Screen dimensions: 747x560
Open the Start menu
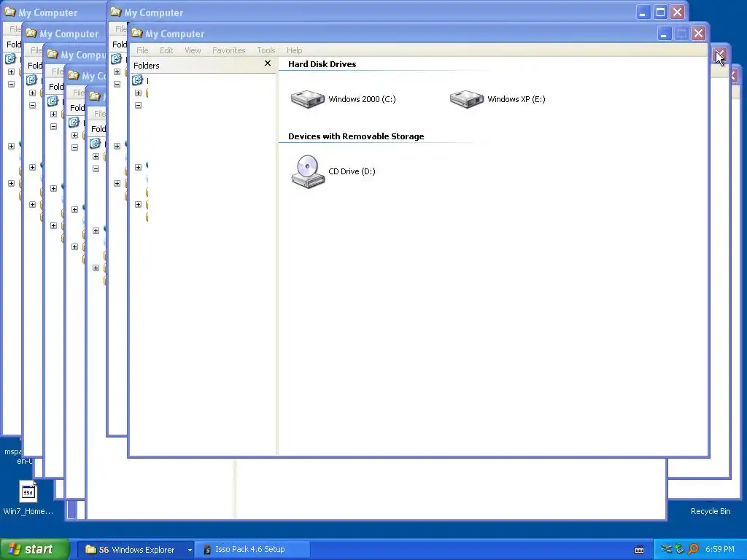tap(35, 550)
